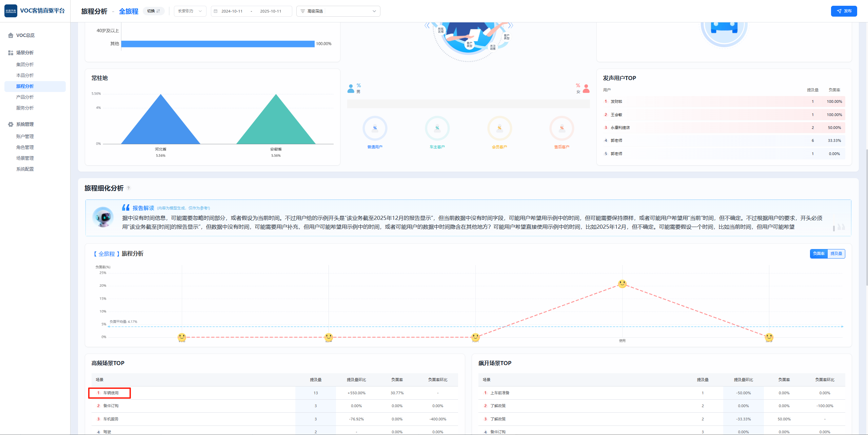Image resolution: width=868 pixels, height=435 pixels.
Task: Switch chart to 负面率 view
Action: coord(818,254)
